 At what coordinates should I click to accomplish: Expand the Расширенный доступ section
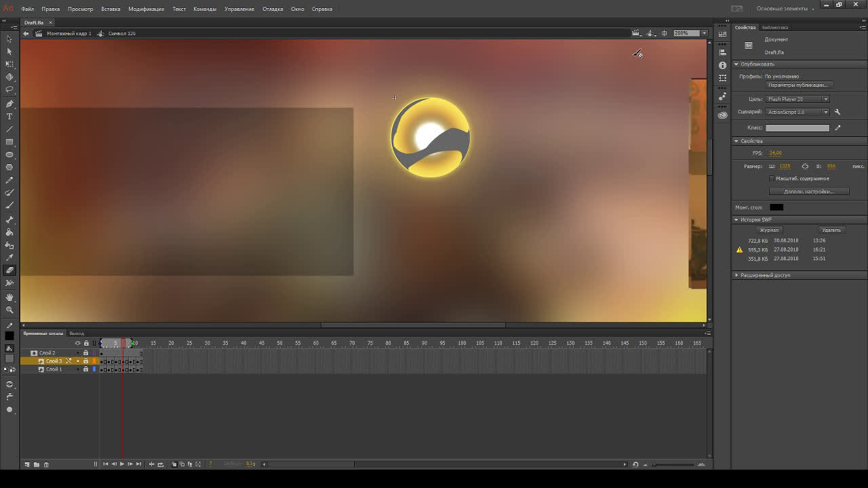736,275
